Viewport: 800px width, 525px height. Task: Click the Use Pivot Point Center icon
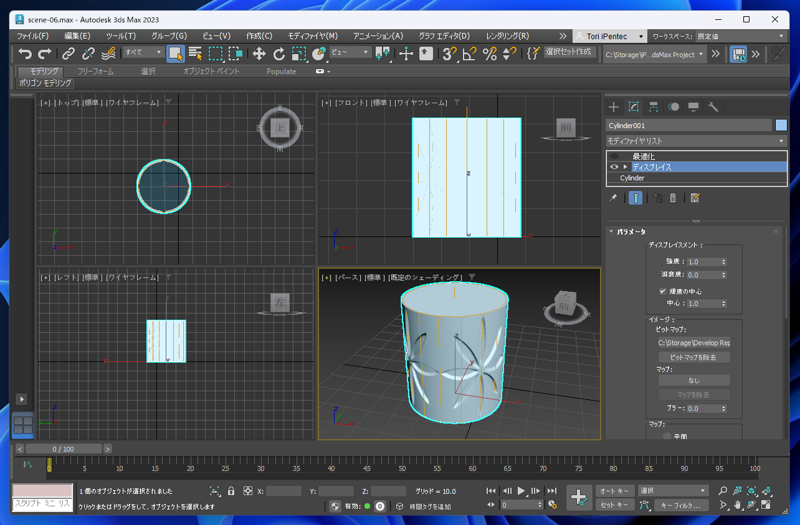click(383, 54)
